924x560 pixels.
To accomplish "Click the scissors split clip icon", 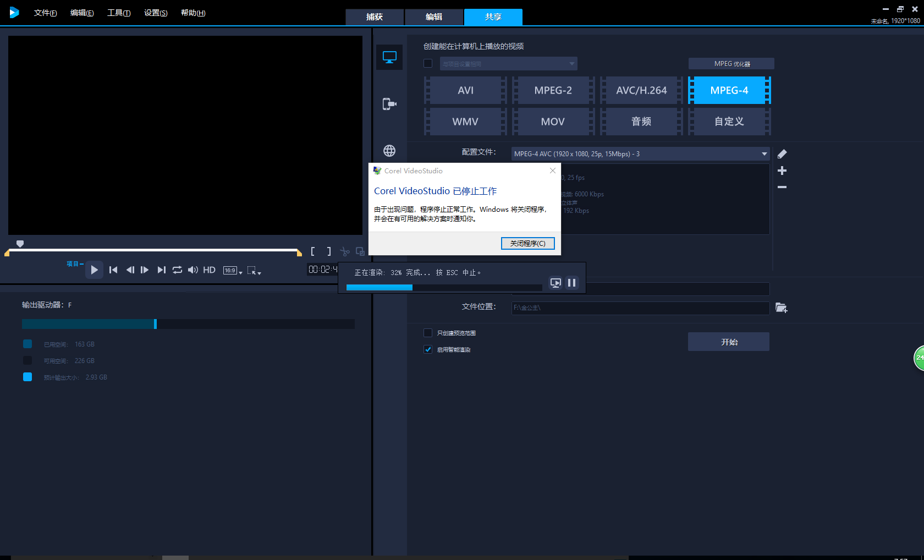I will coord(345,251).
